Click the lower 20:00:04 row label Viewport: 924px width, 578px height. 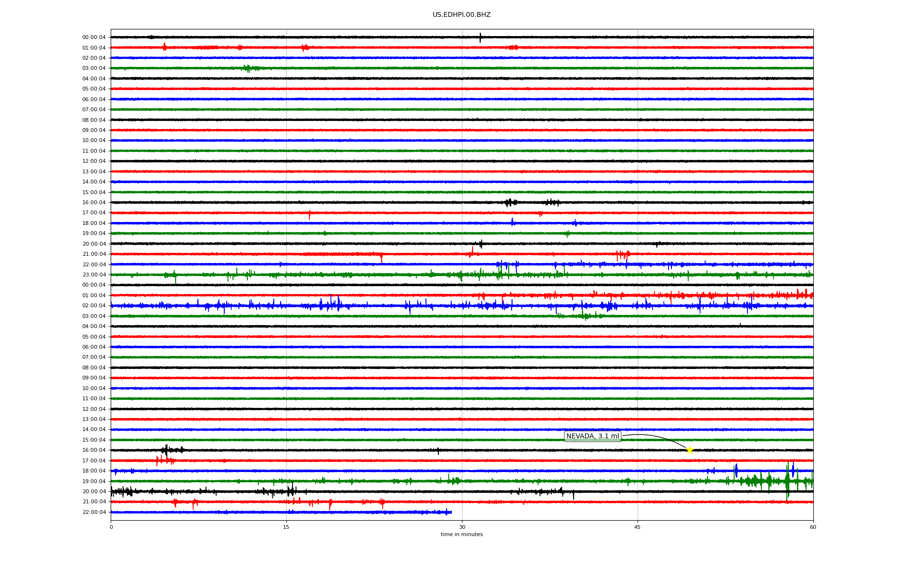pos(94,492)
